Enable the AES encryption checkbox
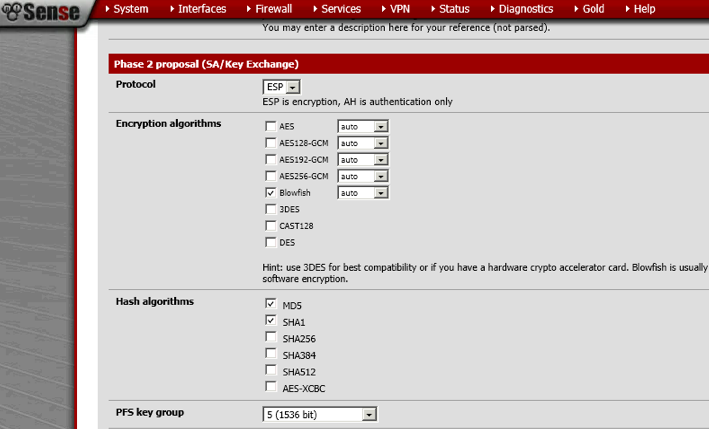This screenshot has width=709, height=429. coord(270,126)
